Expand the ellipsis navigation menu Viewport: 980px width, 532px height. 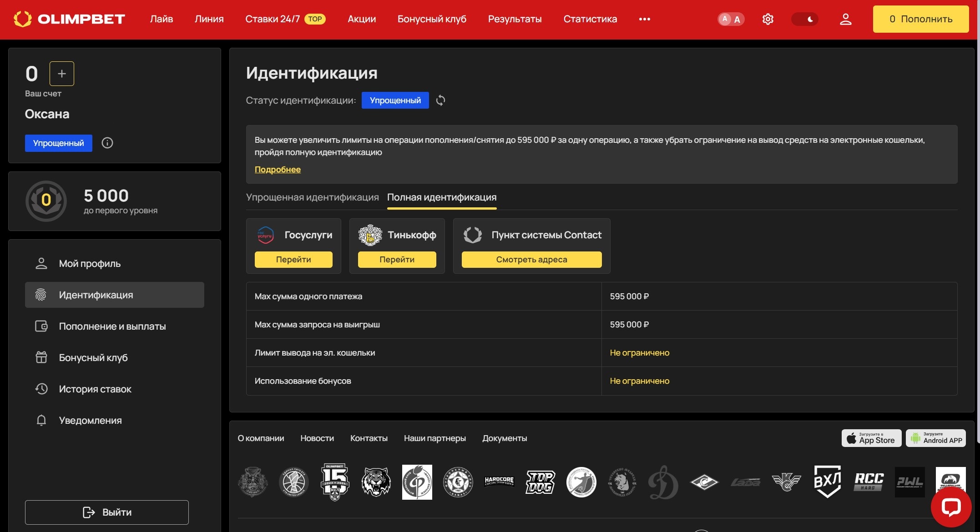(x=644, y=19)
